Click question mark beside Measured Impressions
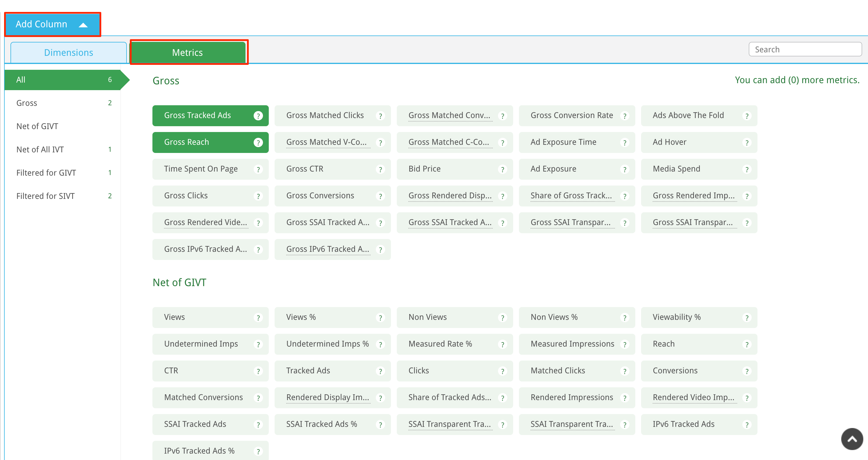The width and height of the screenshot is (868, 460). (x=625, y=345)
